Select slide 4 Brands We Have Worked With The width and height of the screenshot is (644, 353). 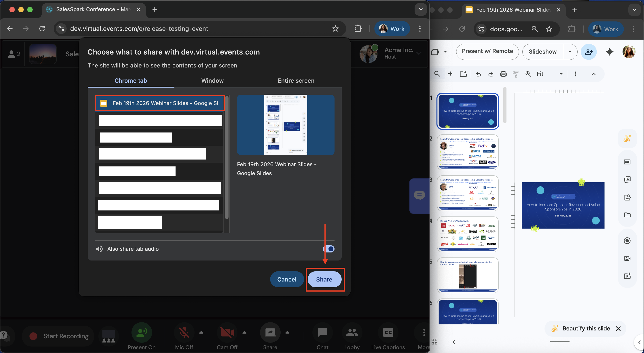point(468,234)
